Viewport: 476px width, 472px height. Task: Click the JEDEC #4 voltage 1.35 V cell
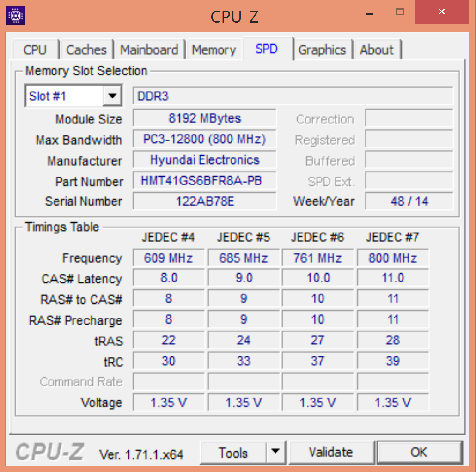169,403
